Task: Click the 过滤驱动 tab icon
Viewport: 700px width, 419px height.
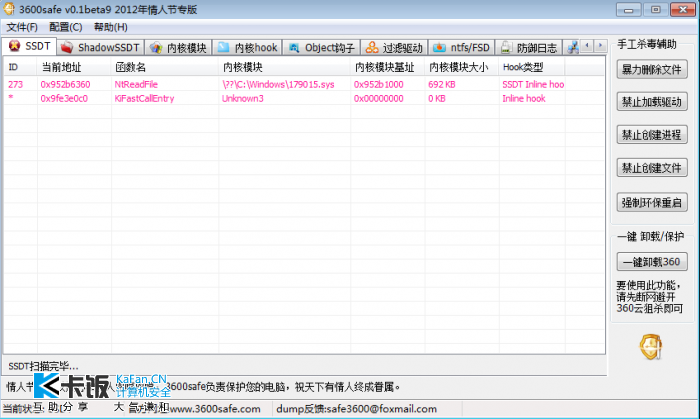Action: coord(371,47)
